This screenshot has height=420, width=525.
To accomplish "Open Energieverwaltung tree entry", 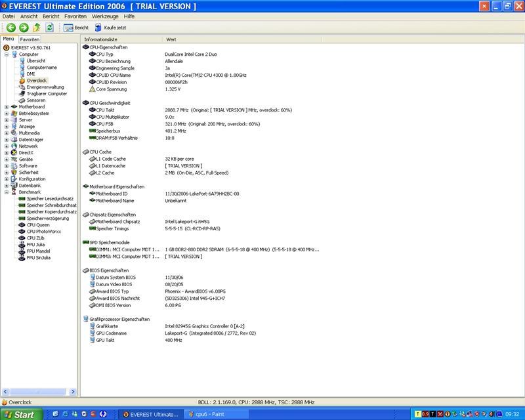I will click(x=45, y=87).
